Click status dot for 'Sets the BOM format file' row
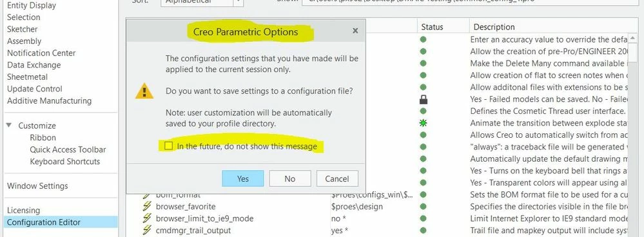 pos(423,194)
